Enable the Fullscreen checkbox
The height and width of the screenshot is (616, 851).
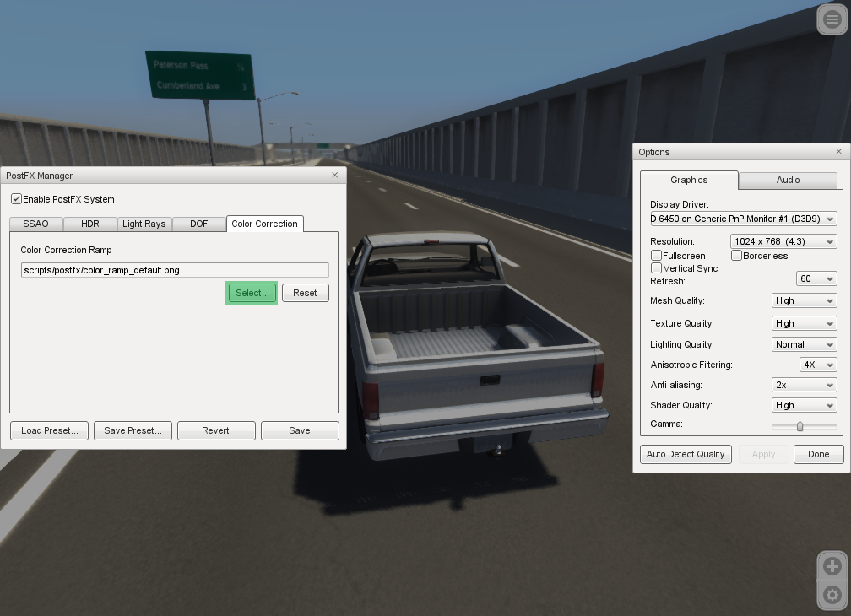tap(656, 256)
